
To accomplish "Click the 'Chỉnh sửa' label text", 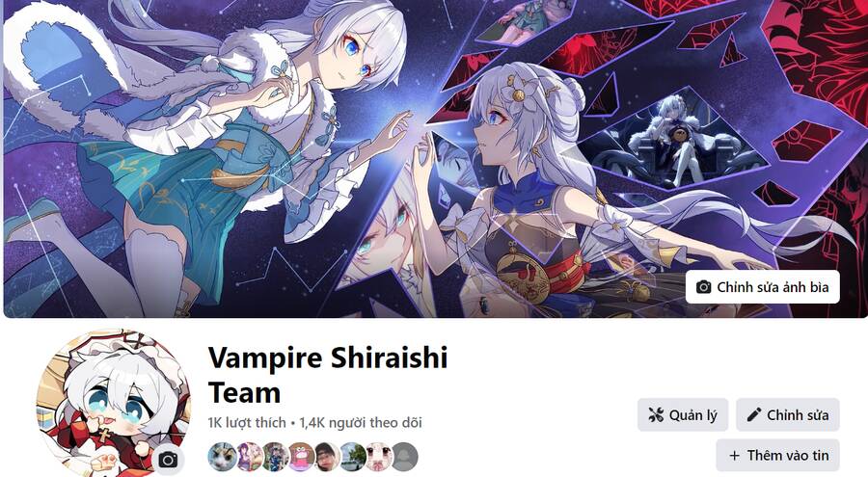I will point(798,415).
